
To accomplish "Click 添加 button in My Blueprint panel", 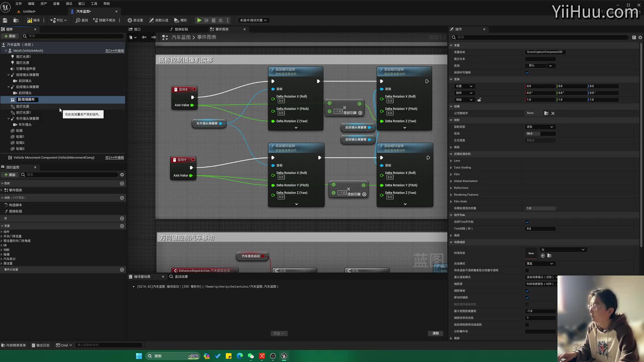I will tap(10, 175).
